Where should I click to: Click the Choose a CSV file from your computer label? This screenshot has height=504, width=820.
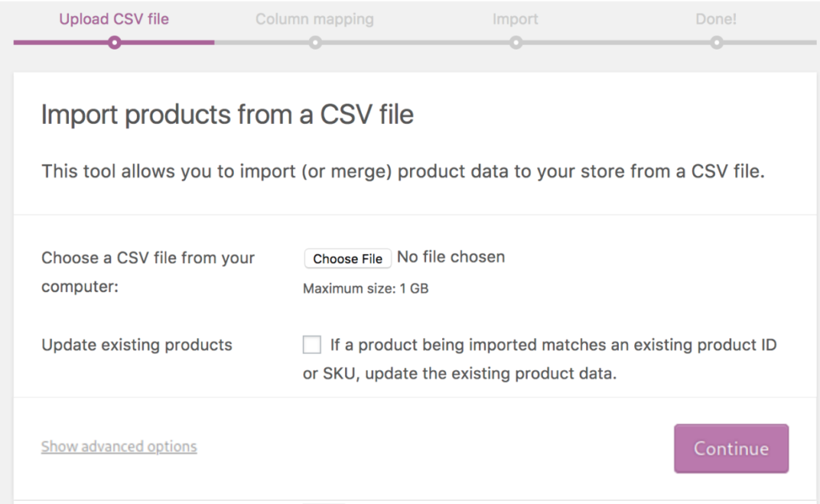tap(148, 272)
